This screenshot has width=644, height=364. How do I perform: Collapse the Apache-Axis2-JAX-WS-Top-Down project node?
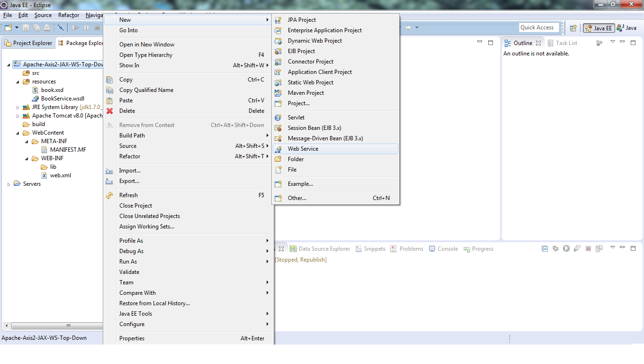(9, 64)
